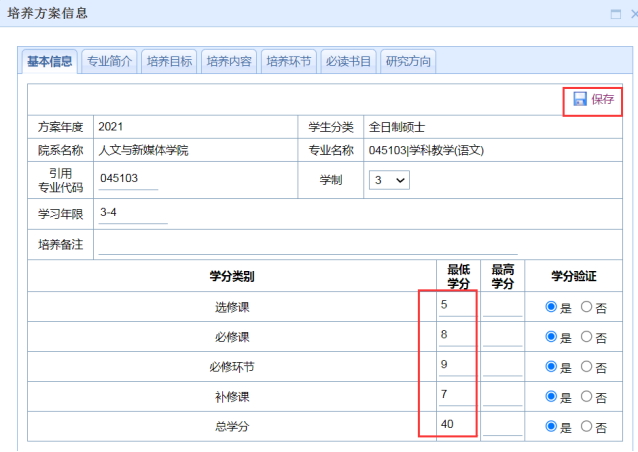
Task: Select the 研究方向 tab
Action: pyautogui.click(x=408, y=62)
